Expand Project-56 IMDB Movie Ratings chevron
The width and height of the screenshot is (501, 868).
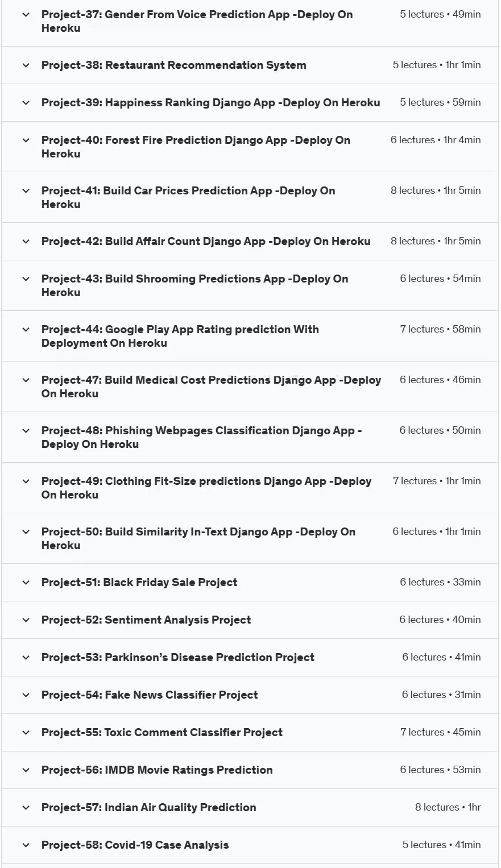coord(26,770)
